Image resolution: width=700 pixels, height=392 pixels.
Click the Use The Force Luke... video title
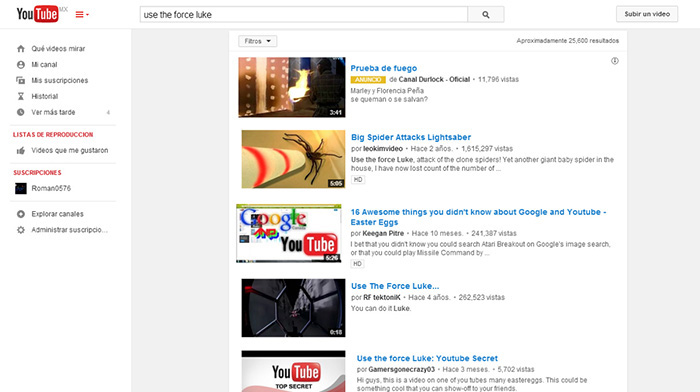[395, 286]
